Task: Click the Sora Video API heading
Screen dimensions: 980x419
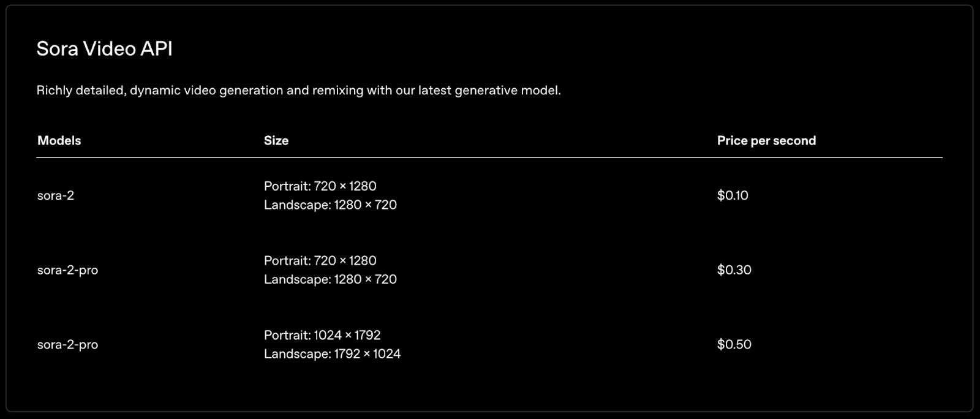Action: pos(104,49)
